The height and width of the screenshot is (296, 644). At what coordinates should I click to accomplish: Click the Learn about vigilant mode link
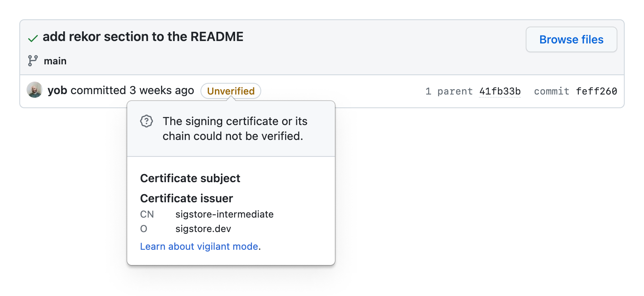(x=199, y=247)
